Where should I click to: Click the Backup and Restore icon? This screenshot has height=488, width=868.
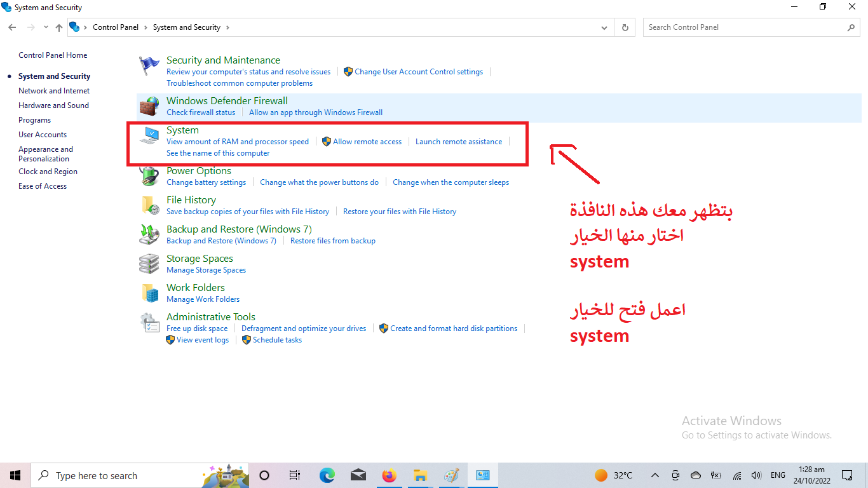[x=149, y=234]
